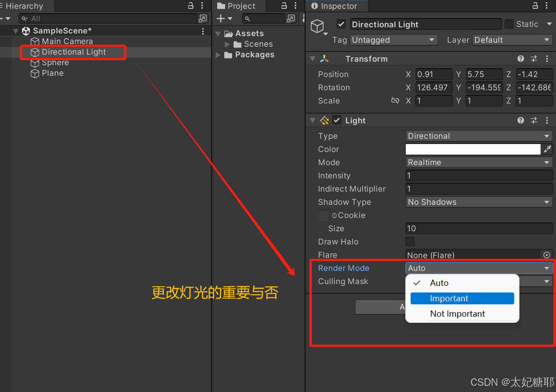Select the Scenes folder
The width and height of the screenshot is (556, 392).
pyautogui.click(x=258, y=44)
